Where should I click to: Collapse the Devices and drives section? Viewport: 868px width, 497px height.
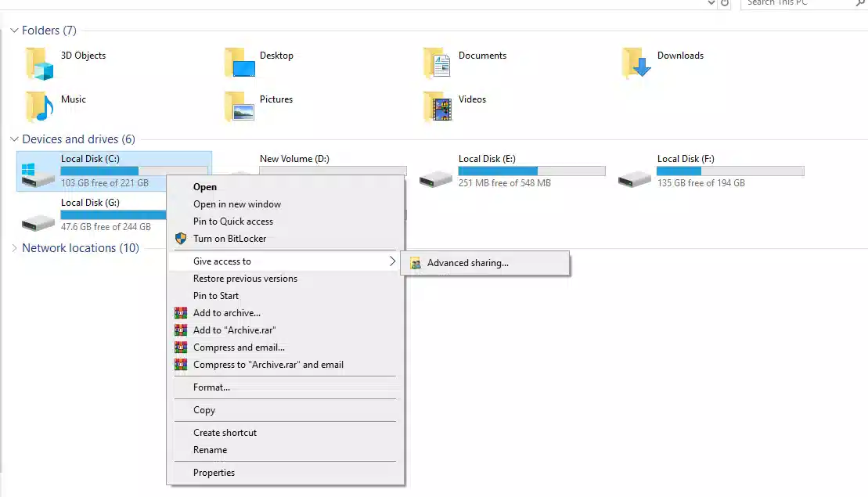pos(14,139)
